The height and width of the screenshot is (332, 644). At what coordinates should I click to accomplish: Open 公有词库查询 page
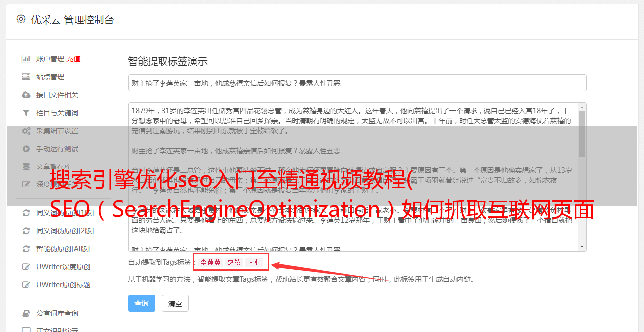(x=57, y=313)
